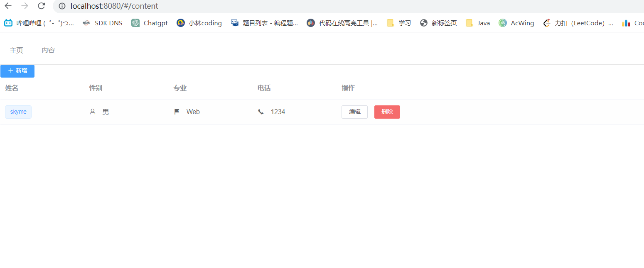
Task: Open the 小林coding bookmark
Action: coord(199,23)
